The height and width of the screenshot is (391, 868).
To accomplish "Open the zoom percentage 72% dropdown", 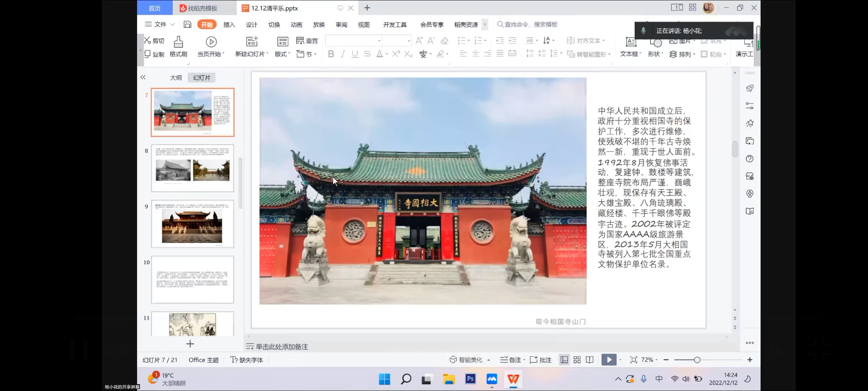I will pyautogui.click(x=649, y=360).
